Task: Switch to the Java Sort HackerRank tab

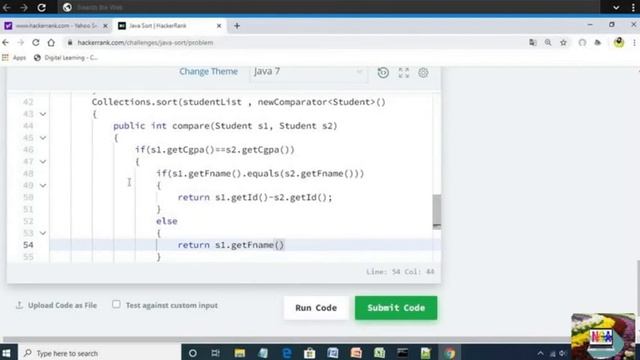Action: [169, 26]
